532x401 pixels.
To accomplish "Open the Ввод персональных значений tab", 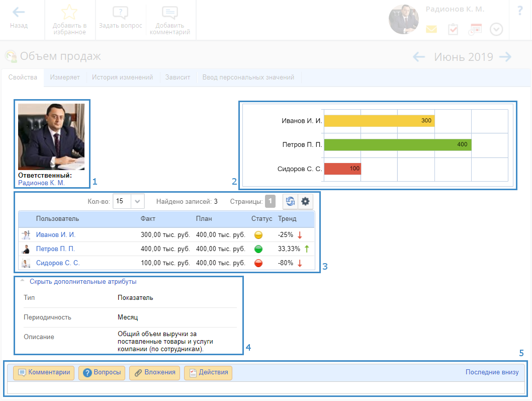I will pyautogui.click(x=248, y=77).
